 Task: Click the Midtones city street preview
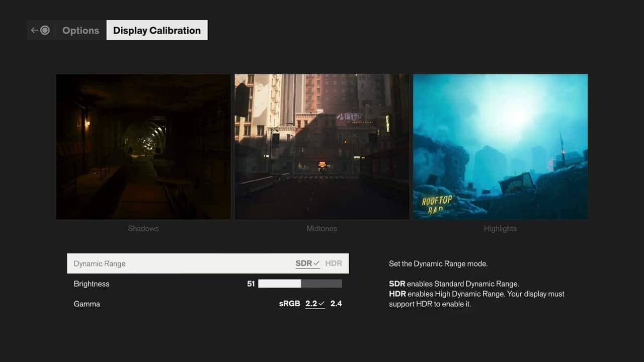coord(322,147)
